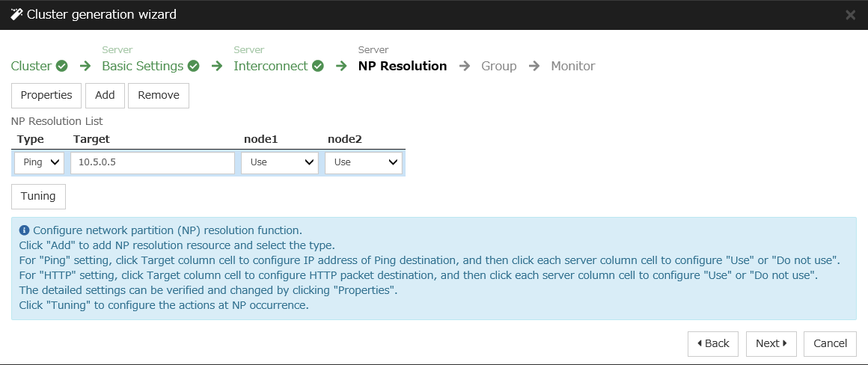Open the Type dropdown showing Ping
This screenshot has width=868, height=365.
(x=40, y=162)
